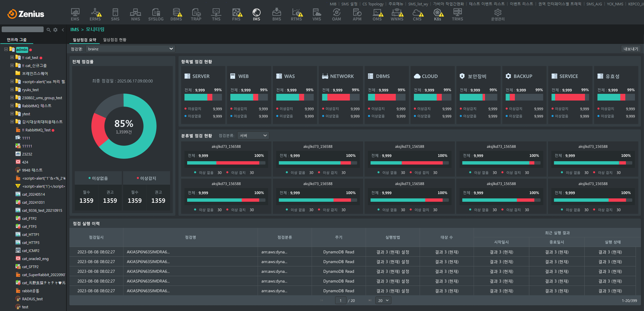Switch to the 일상점검 현황 tab
Image resolution: width=644 pixels, height=311 pixels.
pyautogui.click(x=115, y=40)
